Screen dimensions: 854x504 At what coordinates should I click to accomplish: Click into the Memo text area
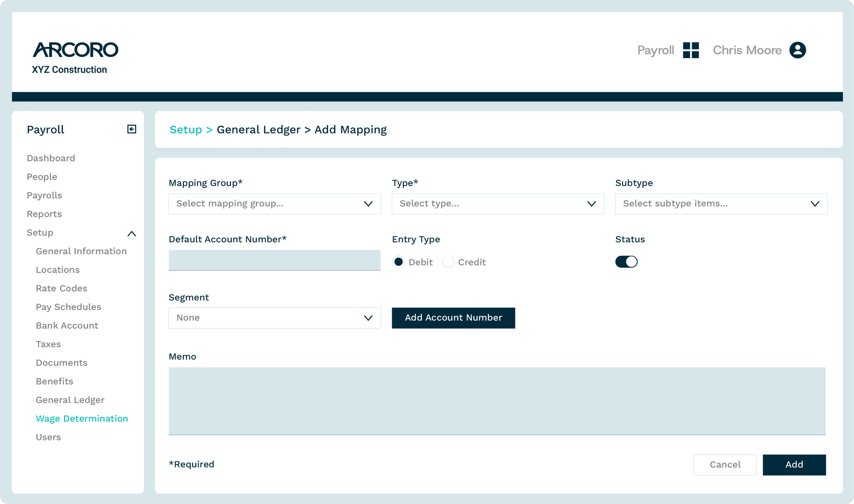[497, 401]
